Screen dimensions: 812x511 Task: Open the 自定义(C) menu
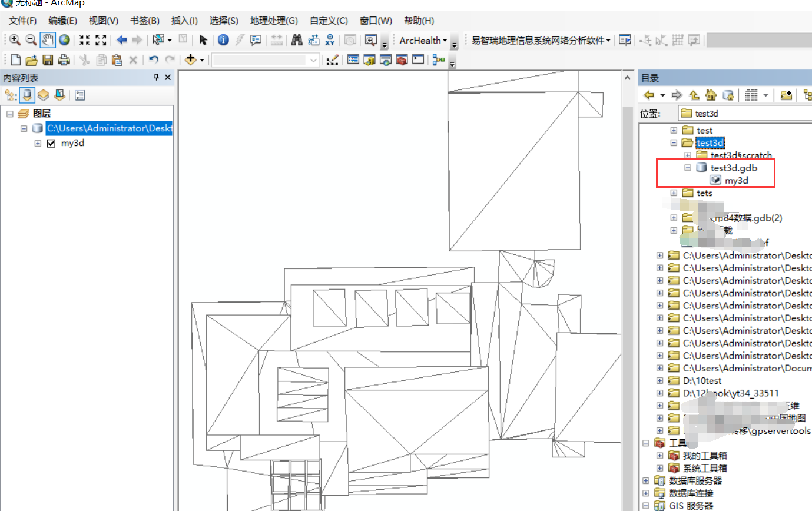pyautogui.click(x=329, y=21)
